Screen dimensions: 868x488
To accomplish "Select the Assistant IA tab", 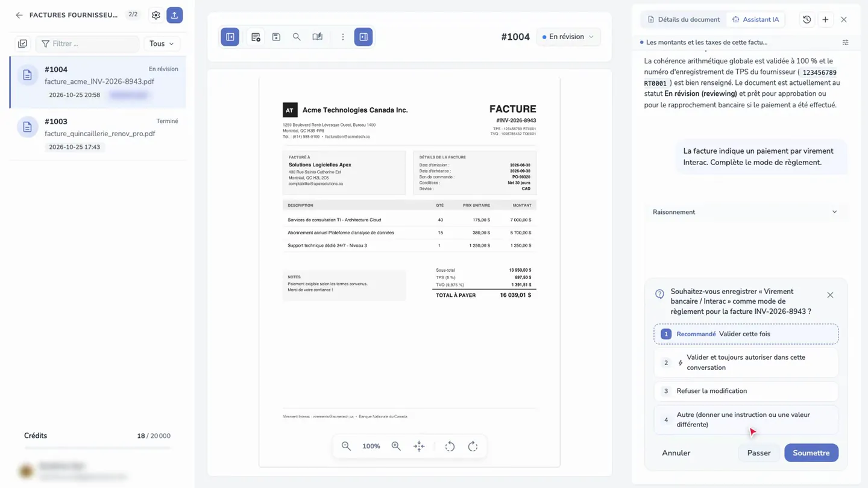I will [756, 19].
